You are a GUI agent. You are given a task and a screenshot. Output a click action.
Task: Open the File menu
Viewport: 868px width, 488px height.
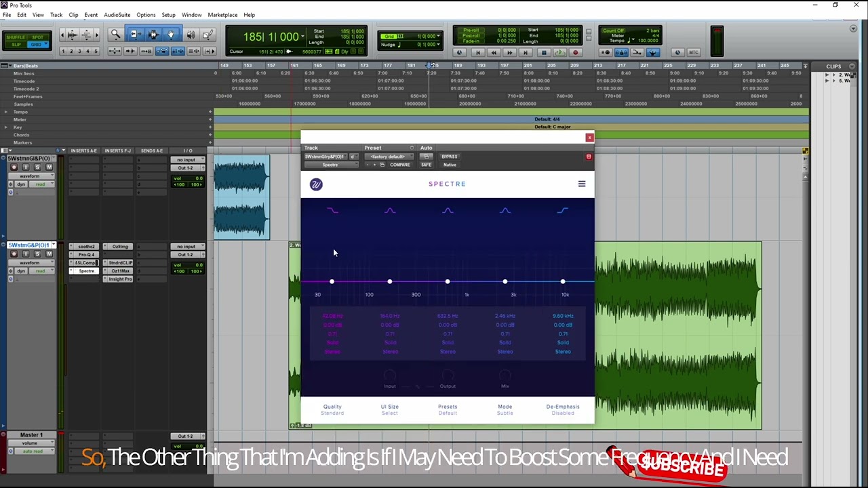point(6,15)
